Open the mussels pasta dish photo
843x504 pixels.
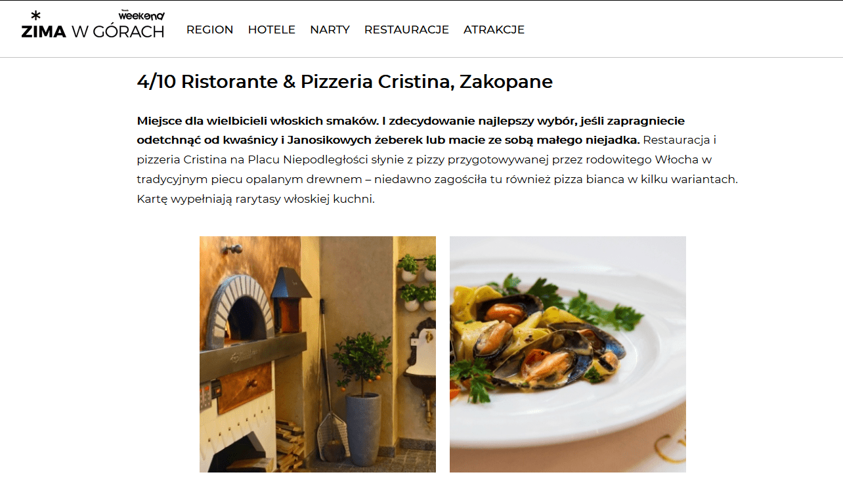(x=568, y=354)
